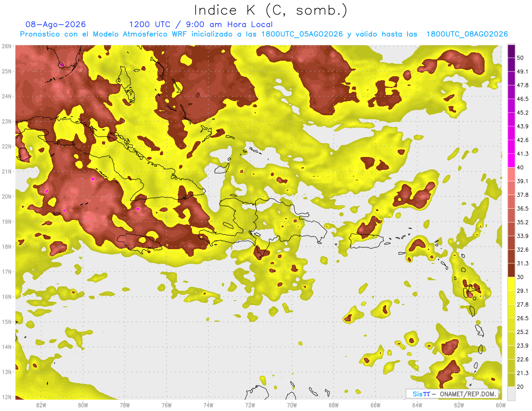This screenshot has height=411, width=532.
Task: Click the '80W' longitude label
Action: 83,405
